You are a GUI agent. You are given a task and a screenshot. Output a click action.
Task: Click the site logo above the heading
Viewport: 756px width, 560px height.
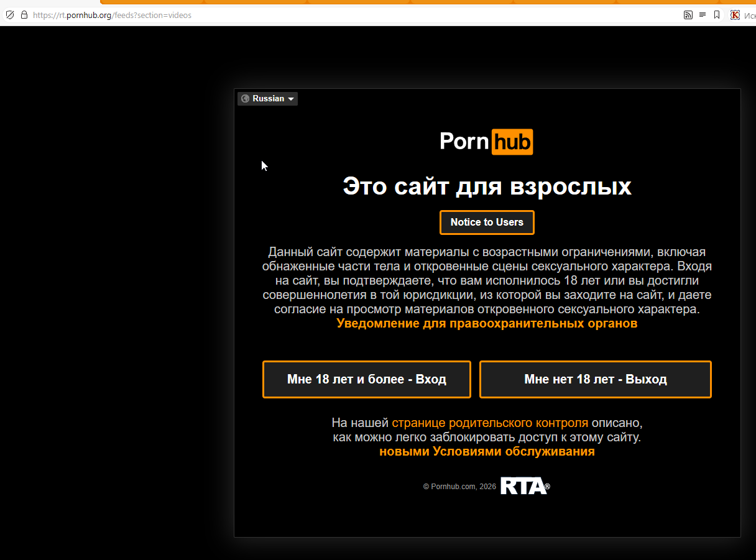click(x=487, y=142)
